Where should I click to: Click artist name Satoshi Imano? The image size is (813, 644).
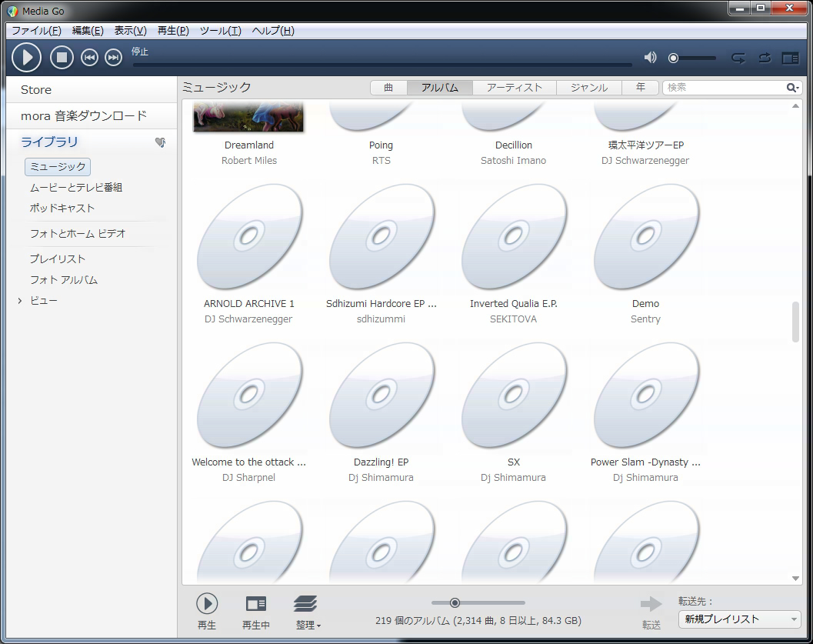[x=513, y=161]
